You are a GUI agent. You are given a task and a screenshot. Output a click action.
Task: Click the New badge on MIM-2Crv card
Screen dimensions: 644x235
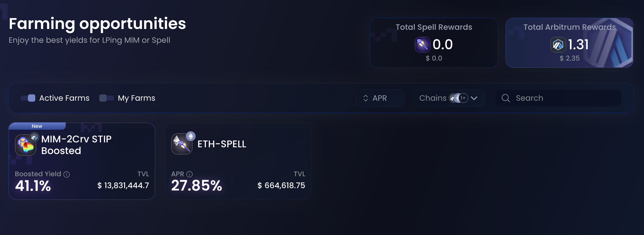tap(37, 126)
